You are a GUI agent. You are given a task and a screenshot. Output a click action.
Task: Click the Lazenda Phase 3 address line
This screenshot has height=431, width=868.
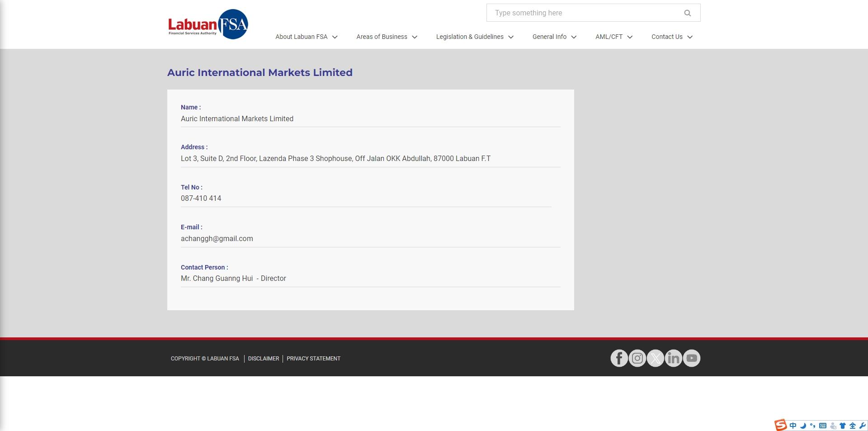pos(335,158)
